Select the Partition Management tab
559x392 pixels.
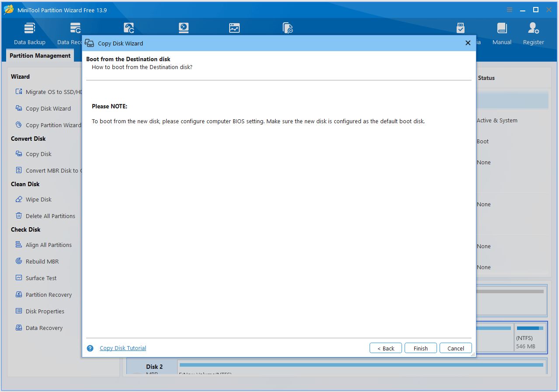click(x=40, y=56)
